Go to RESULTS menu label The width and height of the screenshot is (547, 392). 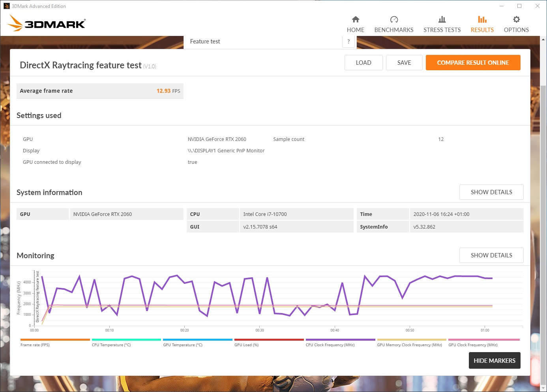pos(482,30)
